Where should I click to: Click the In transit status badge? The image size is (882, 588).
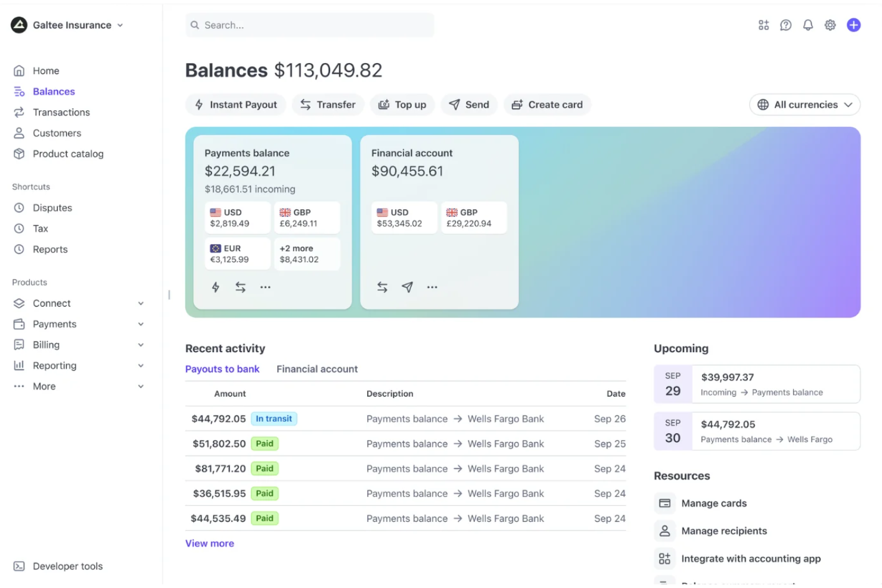274,418
